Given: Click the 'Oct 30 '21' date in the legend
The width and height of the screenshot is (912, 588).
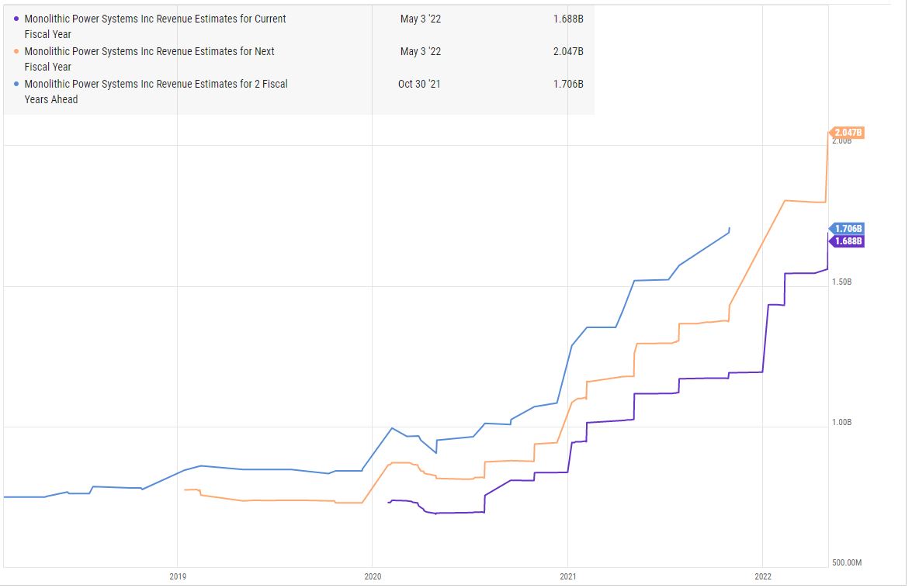Looking at the screenshot, I should pos(419,84).
